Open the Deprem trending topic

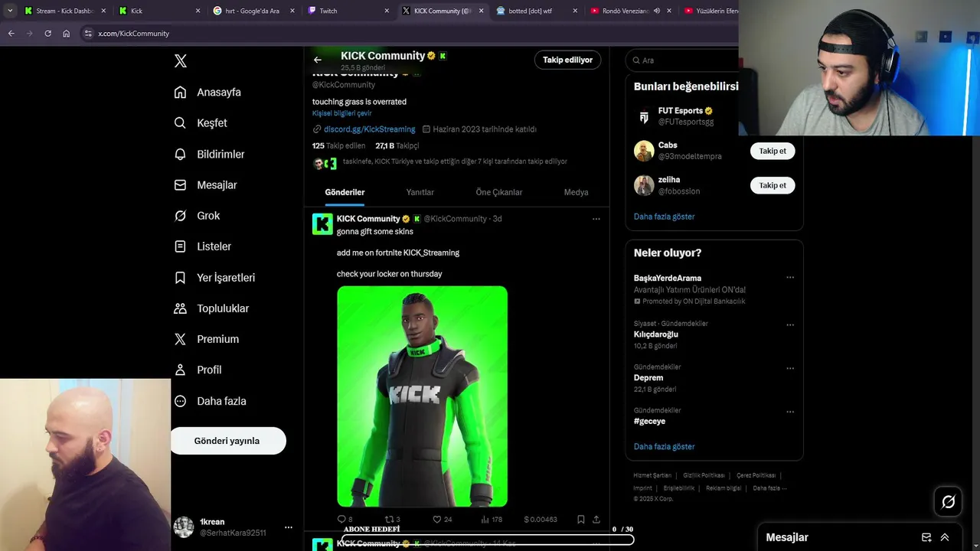(648, 377)
